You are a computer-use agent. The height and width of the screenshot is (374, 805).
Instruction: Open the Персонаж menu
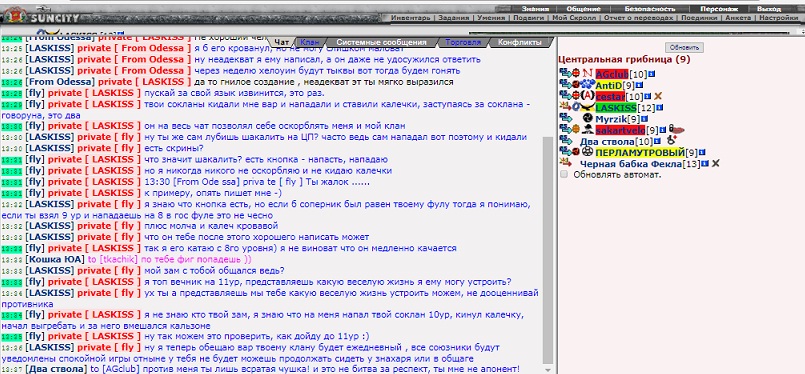pos(719,9)
